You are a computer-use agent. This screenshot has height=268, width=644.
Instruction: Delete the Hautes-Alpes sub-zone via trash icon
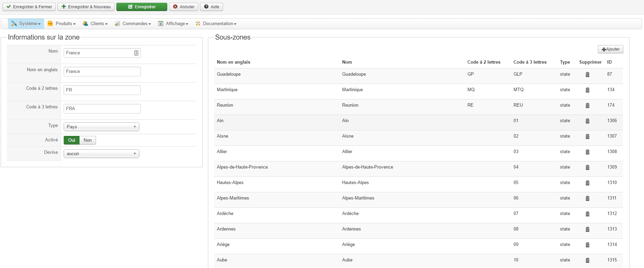588,183
